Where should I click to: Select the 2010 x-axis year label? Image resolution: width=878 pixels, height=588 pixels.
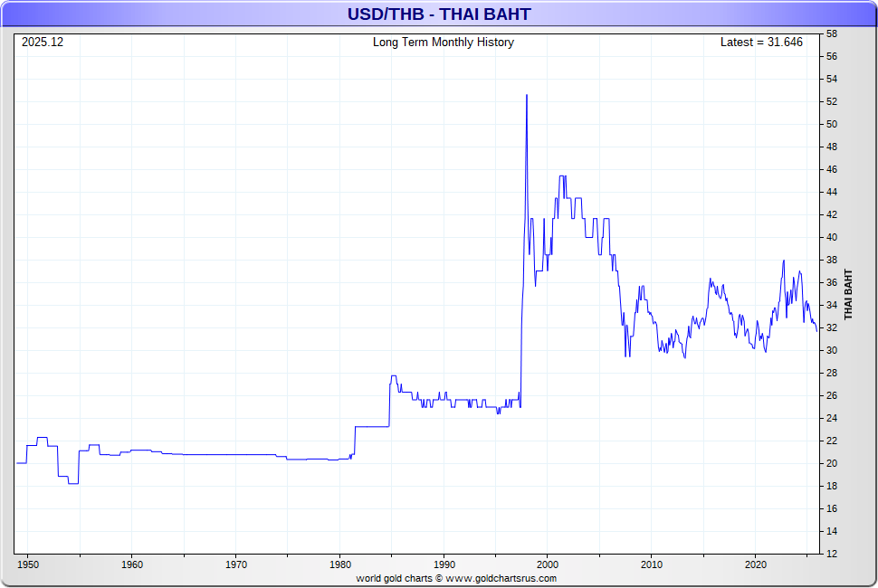coord(652,564)
